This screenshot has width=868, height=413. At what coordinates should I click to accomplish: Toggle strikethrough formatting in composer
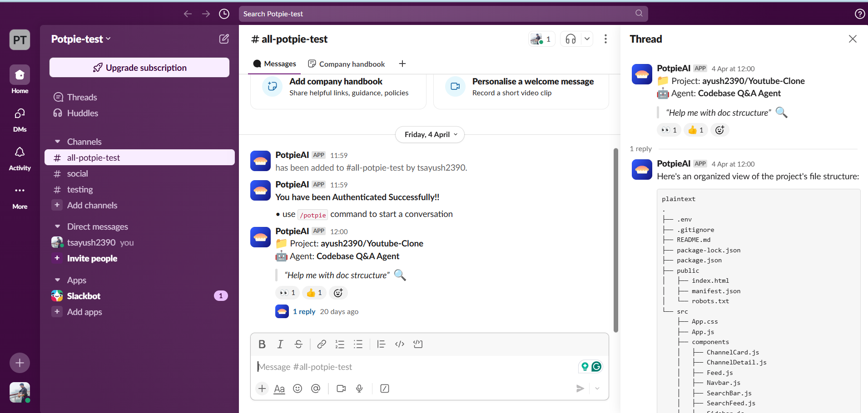[298, 344]
